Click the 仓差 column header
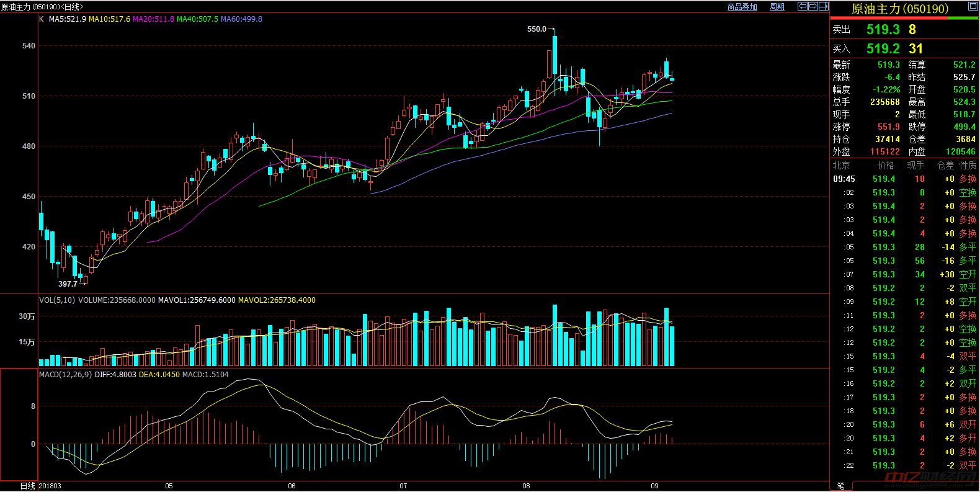 (x=945, y=165)
